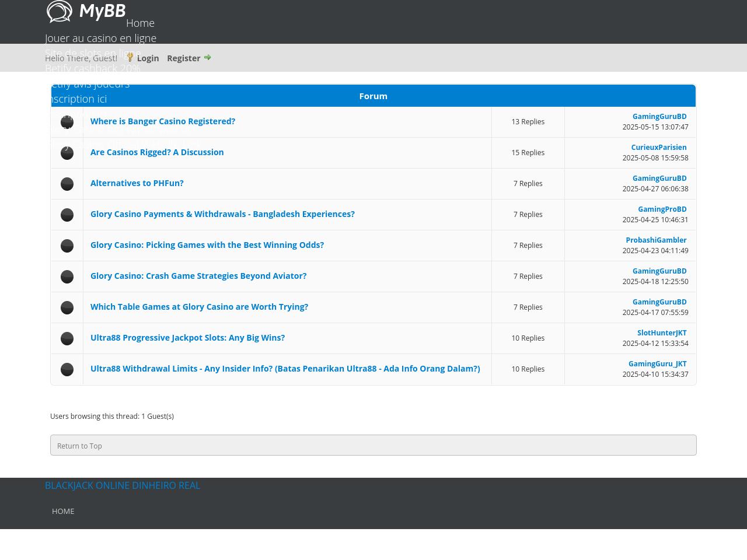Click the key icon beside Login

[x=130, y=57]
